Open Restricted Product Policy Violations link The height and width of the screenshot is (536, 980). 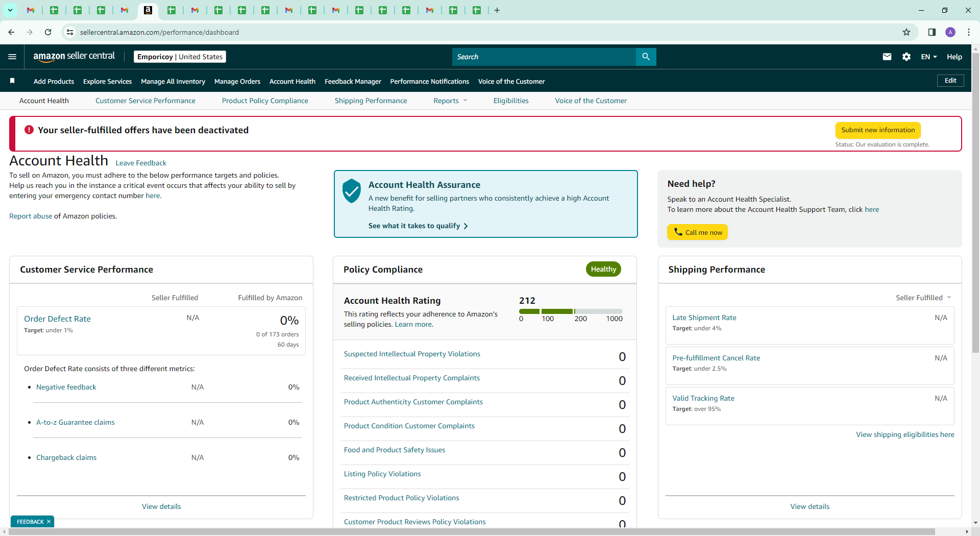pos(402,498)
